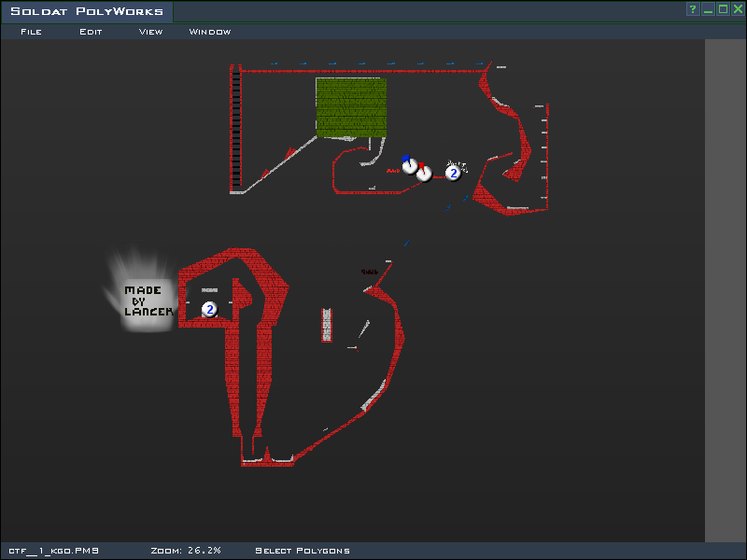
Task: Select the number 2 spawn point near the Made by Lancer sign
Action: click(x=209, y=309)
